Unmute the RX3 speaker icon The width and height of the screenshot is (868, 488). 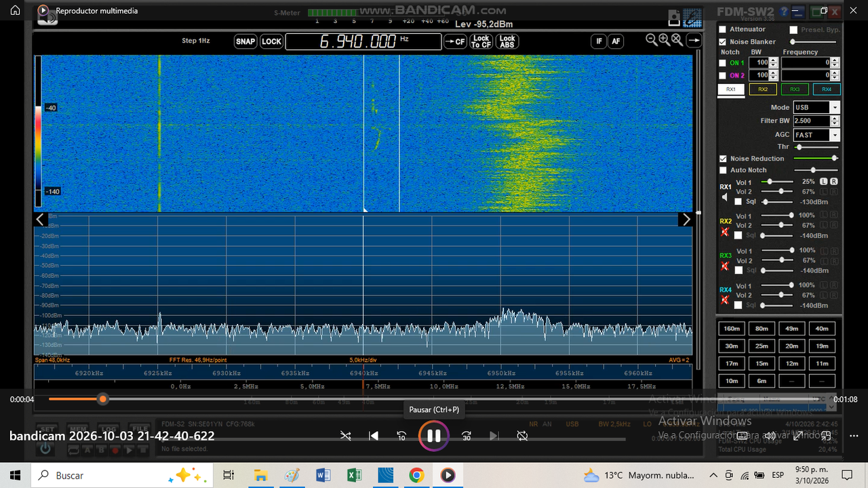725,266
